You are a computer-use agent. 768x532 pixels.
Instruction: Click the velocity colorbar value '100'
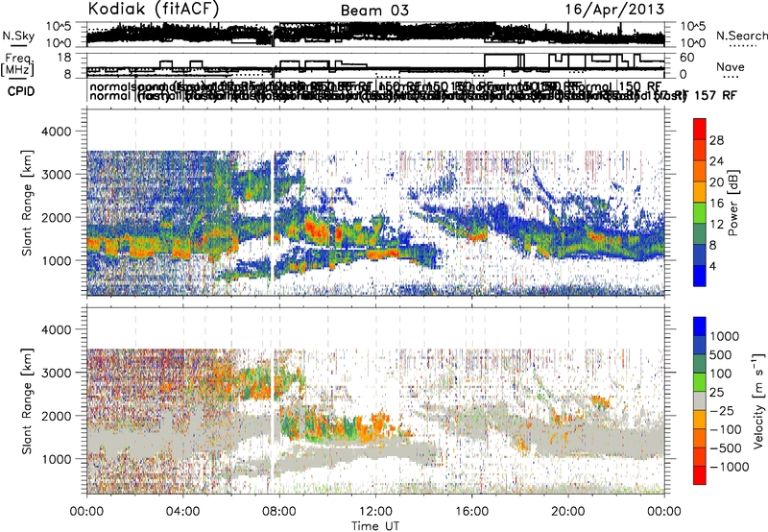(x=720, y=374)
